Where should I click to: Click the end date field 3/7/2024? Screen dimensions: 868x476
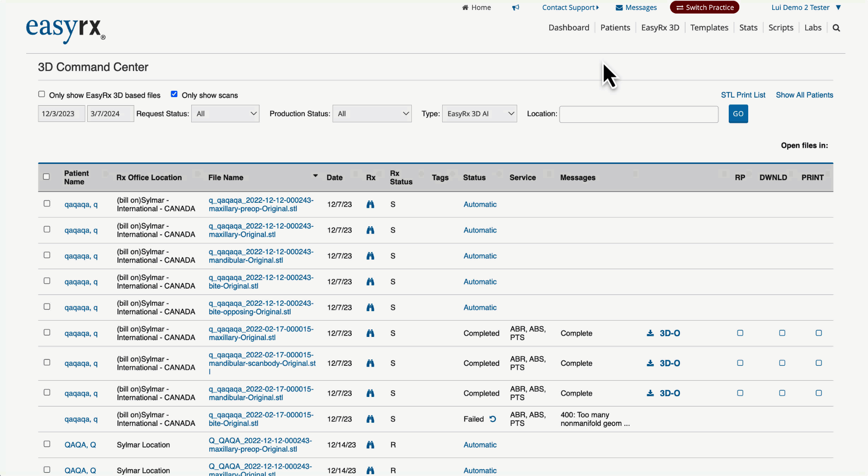coord(110,114)
